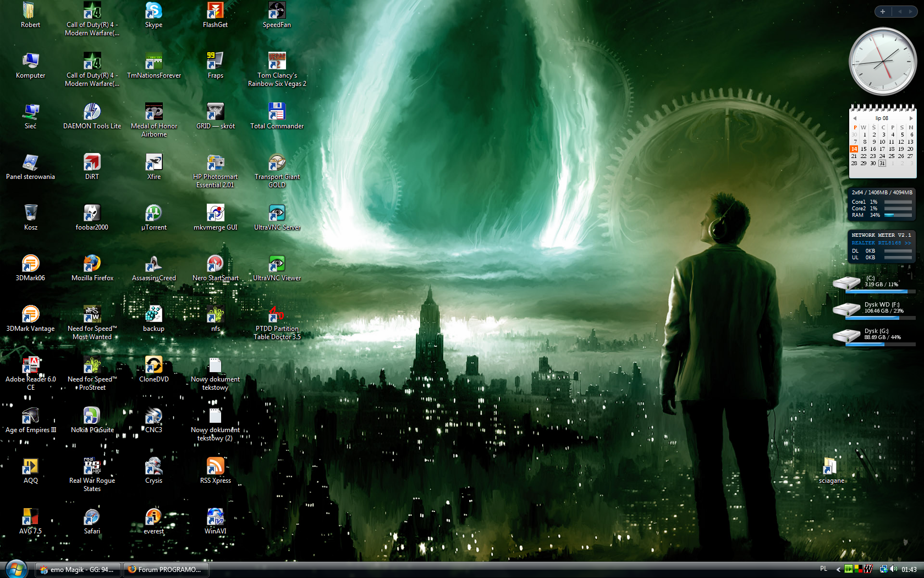
Task: Select the RSS Xpress icon
Action: [215, 471]
